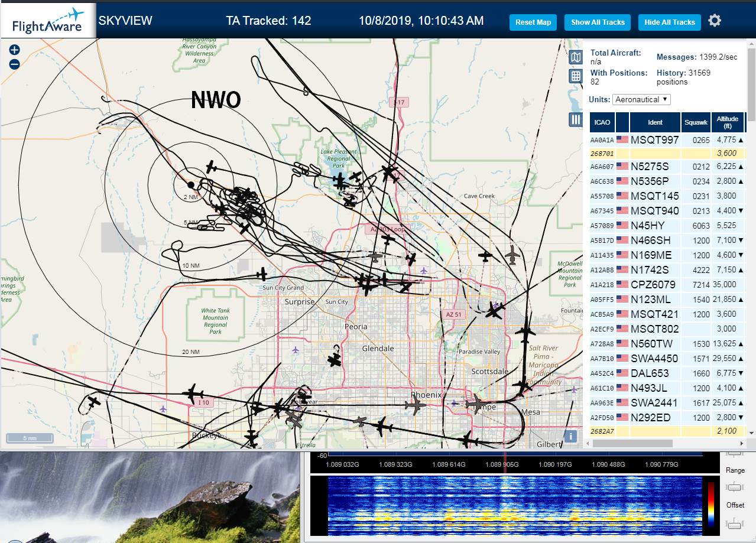Select the yellow row with ICAO 268701
Image resolution: width=756 pixels, height=543 pixels.
pos(668,154)
